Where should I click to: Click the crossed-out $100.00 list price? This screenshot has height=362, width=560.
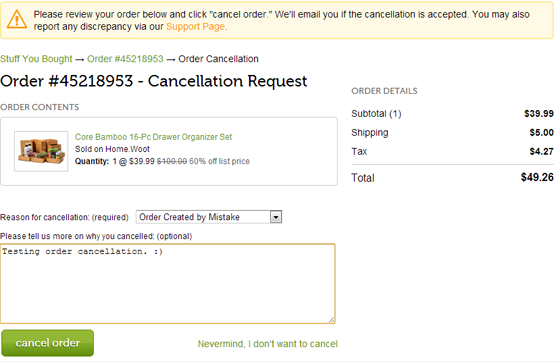(172, 161)
